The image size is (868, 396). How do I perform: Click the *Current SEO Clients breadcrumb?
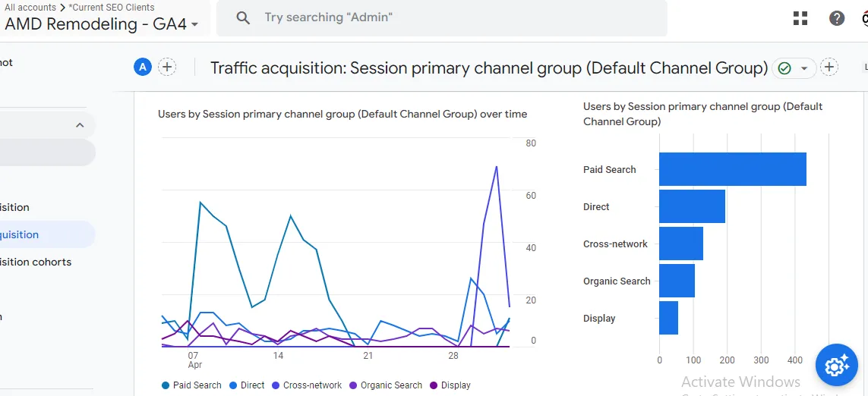tap(112, 8)
